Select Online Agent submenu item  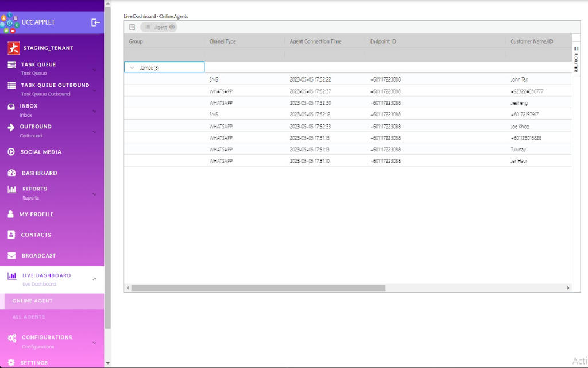(32, 301)
